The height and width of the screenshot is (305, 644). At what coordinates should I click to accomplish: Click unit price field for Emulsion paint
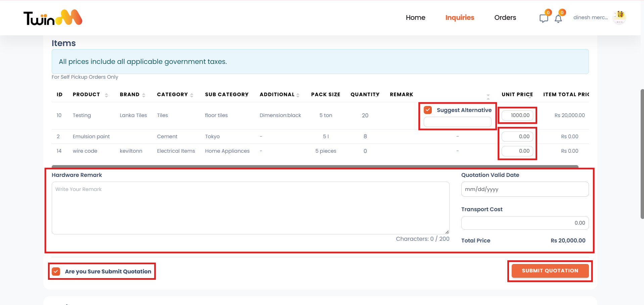[517, 137]
